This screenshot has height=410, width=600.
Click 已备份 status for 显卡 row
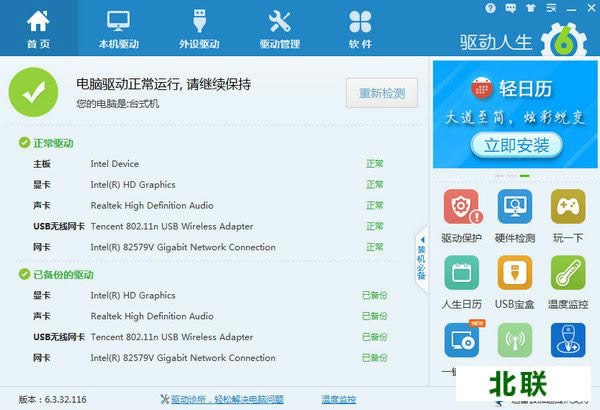pyautogui.click(x=375, y=295)
